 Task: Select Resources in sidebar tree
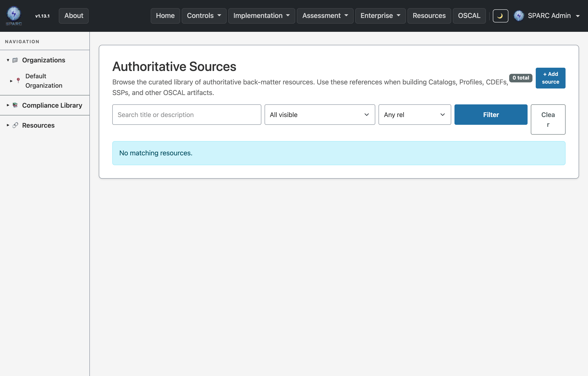(38, 125)
